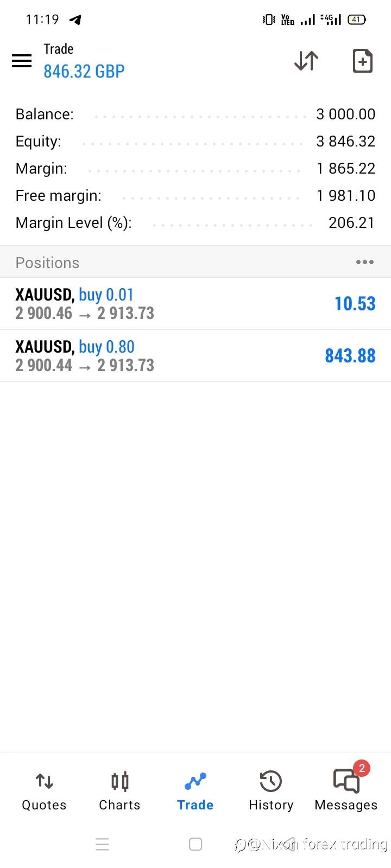The width and height of the screenshot is (391, 868).
Task: Tap the sort positions arrows icon
Action: tap(306, 61)
